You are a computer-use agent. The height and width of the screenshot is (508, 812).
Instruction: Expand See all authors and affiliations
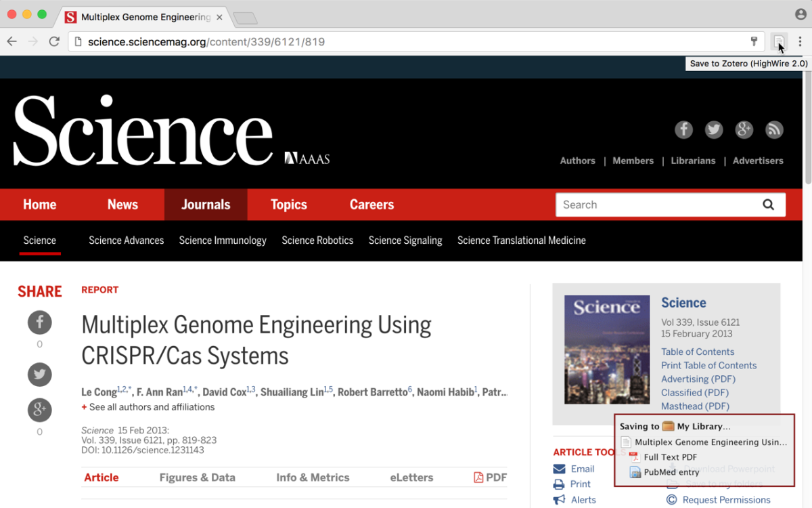pyautogui.click(x=148, y=407)
